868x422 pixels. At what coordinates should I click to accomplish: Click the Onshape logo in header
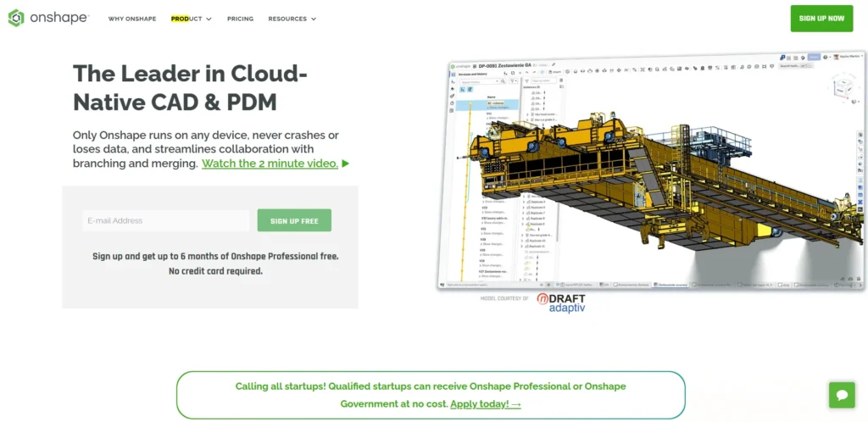48,19
